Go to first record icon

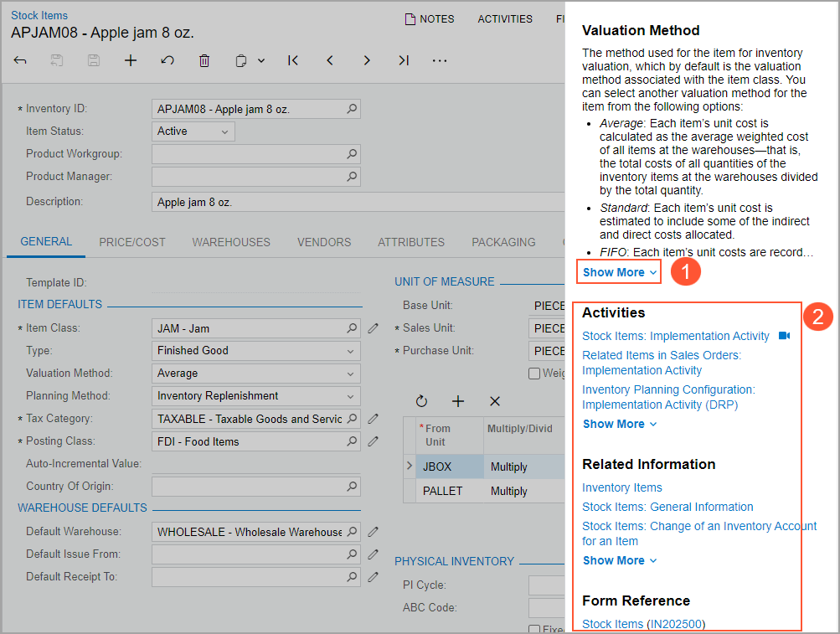click(293, 60)
